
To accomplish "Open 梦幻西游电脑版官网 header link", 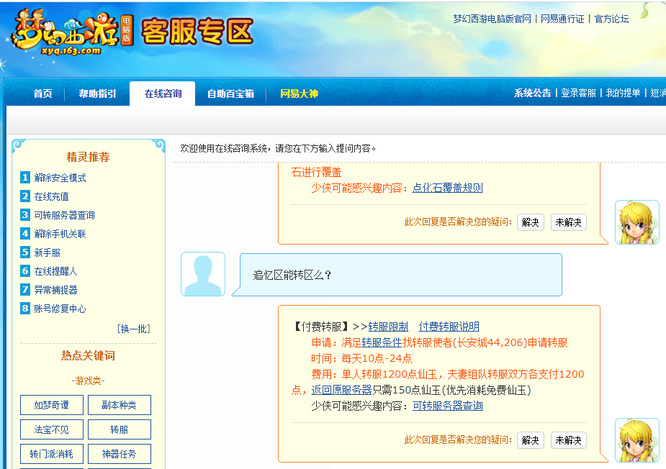I will (x=492, y=19).
